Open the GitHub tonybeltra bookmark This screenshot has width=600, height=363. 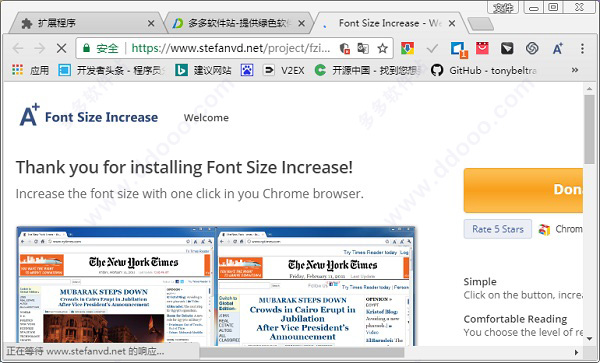(x=484, y=70)
